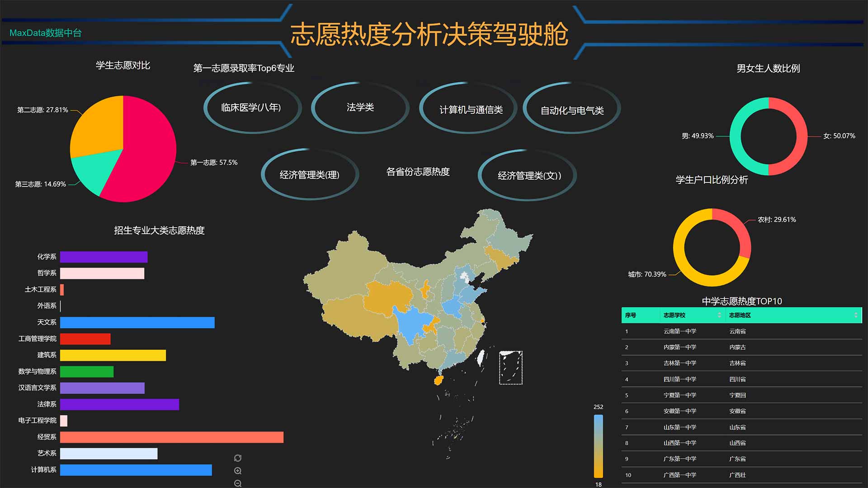868x488 pixels.
Task: Sort table by 志愿地区 column arrows
Action: (x=856, y=315)
